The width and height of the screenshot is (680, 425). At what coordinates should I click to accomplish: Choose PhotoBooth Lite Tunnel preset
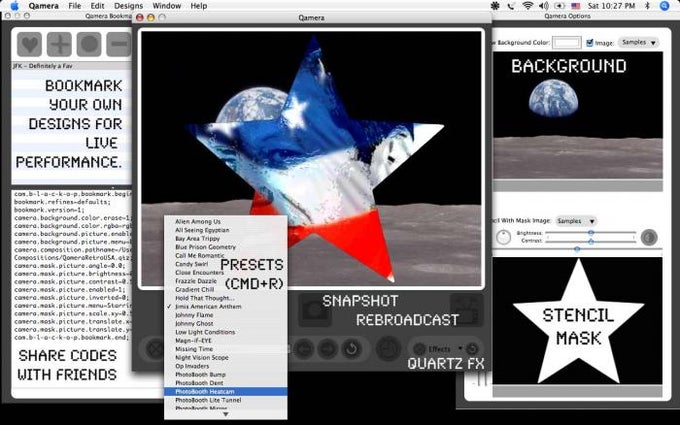click(x=226, y=400)
